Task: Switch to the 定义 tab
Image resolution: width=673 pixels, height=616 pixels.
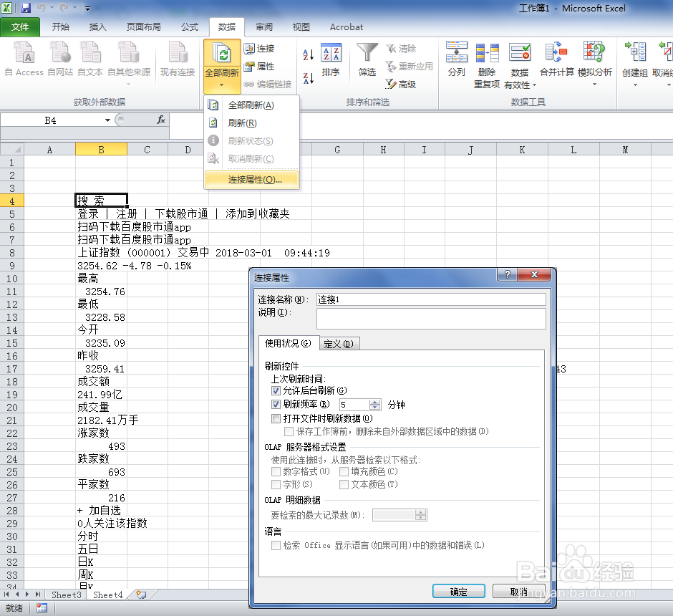Action: pyautogui.click(x=339, y=344)
